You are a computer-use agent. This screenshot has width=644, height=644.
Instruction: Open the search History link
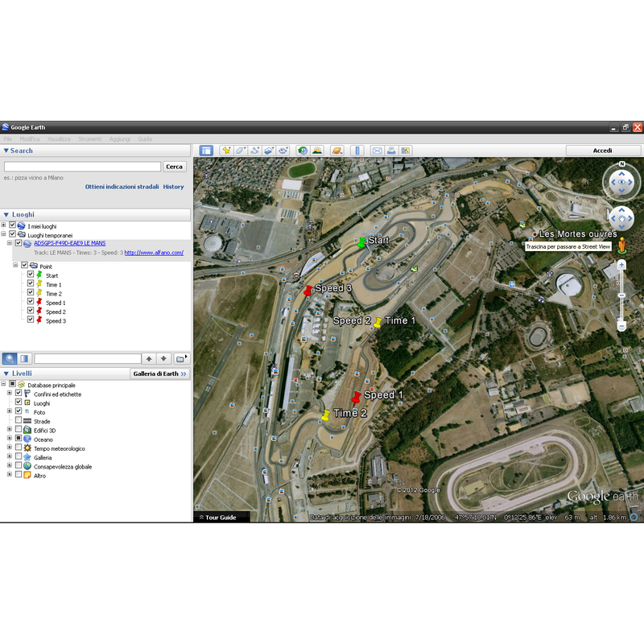point(173,187)
